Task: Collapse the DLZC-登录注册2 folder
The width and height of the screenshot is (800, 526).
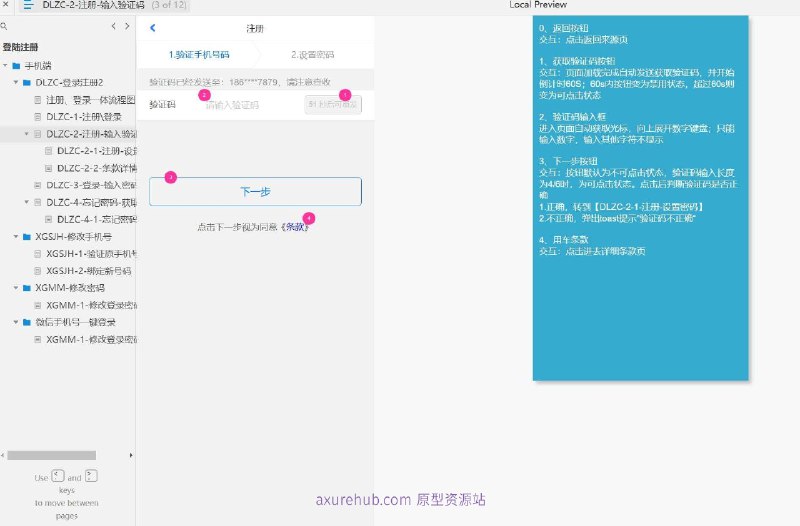Action: [x=16, y=83]
